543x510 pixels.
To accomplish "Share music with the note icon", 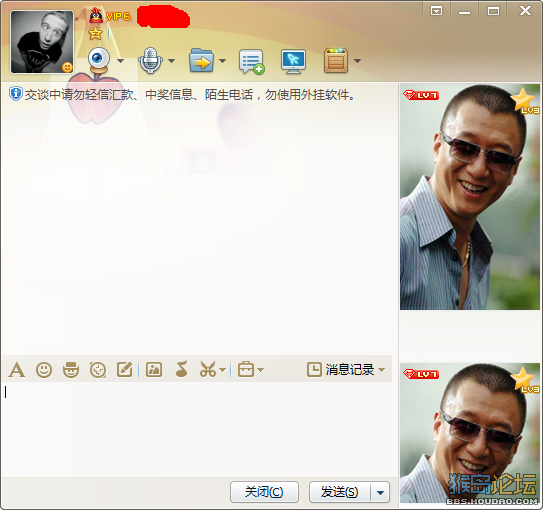I will coord(181,369).
